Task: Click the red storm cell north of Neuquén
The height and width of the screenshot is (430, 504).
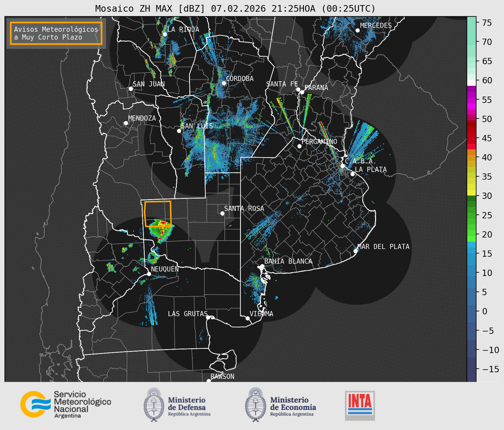Action: coord(163,230)
